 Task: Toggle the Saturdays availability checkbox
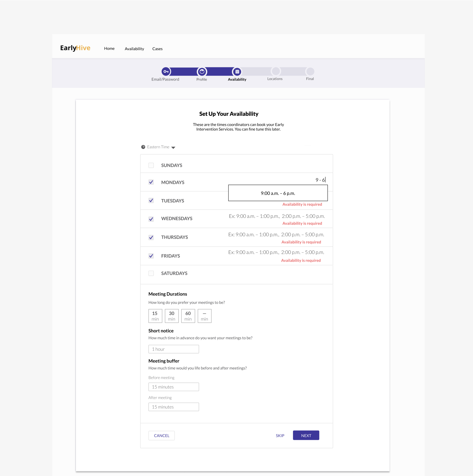pyautogui.click(x=151, y=273)
